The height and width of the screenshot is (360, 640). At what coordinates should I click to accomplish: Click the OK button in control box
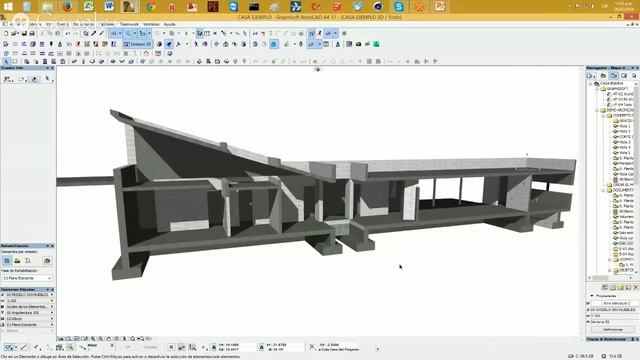[127, 347]
